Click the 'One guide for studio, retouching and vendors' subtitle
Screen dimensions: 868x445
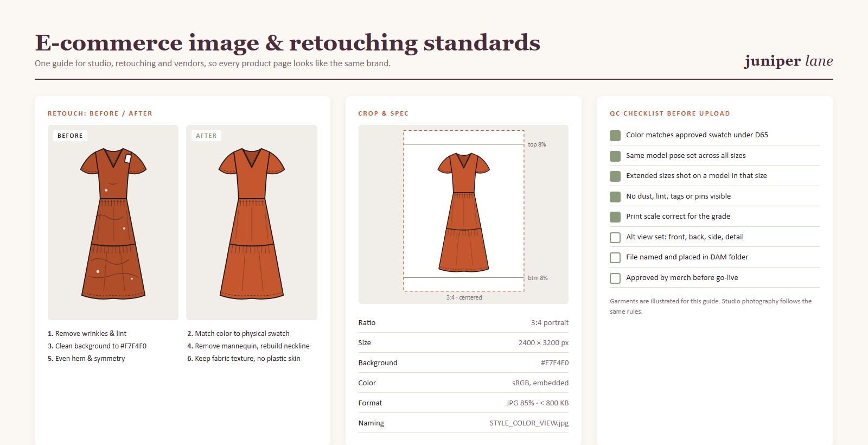[213, 63]
